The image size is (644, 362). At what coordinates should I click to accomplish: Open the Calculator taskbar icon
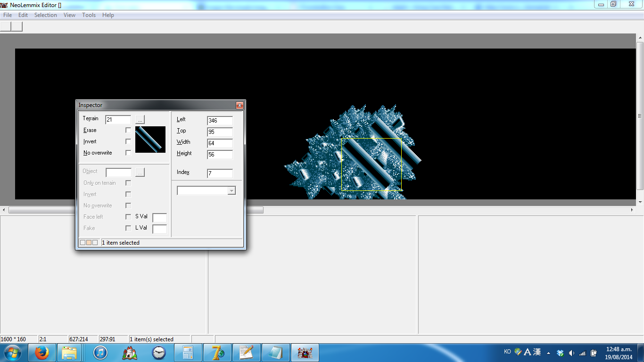188,353
